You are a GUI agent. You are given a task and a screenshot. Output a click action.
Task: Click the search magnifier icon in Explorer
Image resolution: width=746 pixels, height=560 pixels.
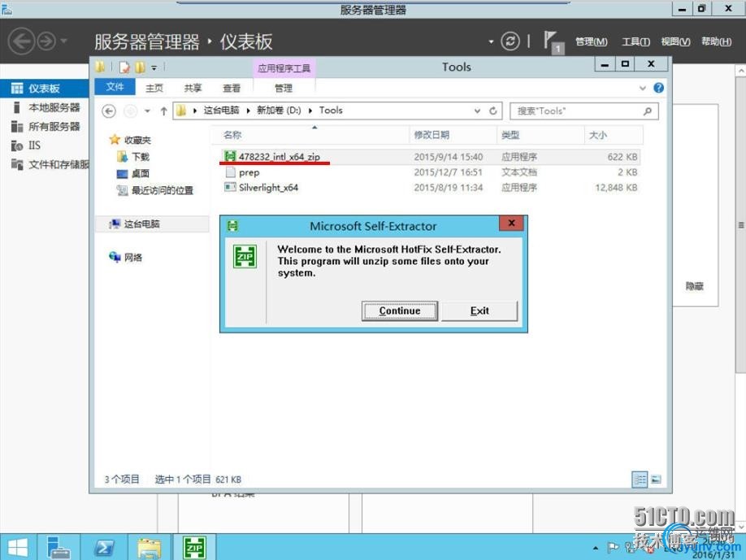coord(648,111)
